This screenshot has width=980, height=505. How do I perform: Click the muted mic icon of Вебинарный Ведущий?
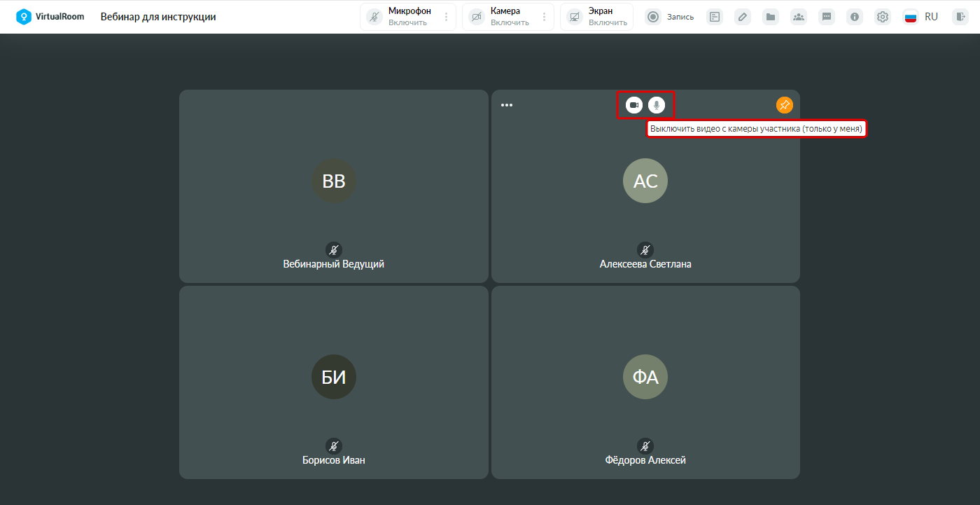click(x=334, y=249)
